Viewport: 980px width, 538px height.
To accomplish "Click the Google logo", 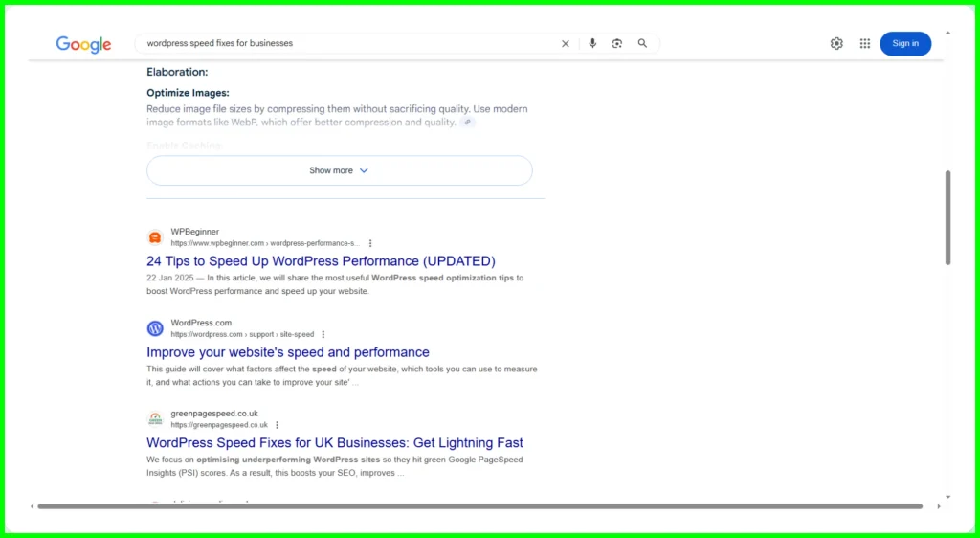I will click(84, 44).
